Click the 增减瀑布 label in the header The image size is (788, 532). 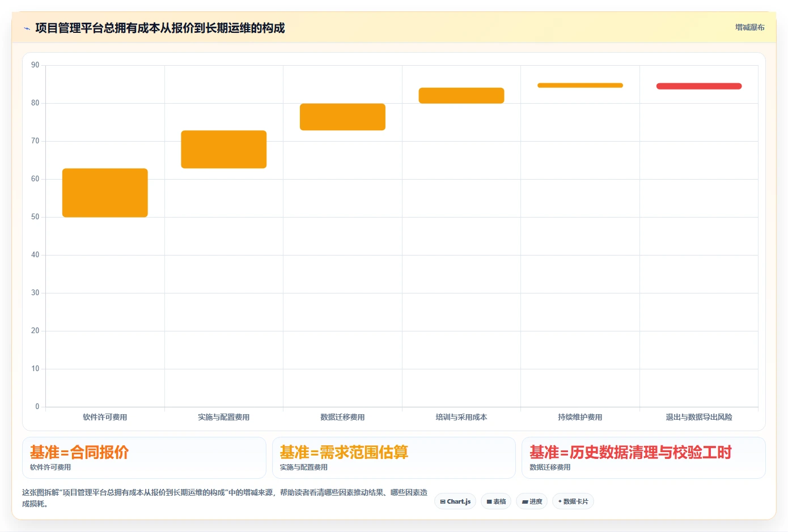pos(749,27)
